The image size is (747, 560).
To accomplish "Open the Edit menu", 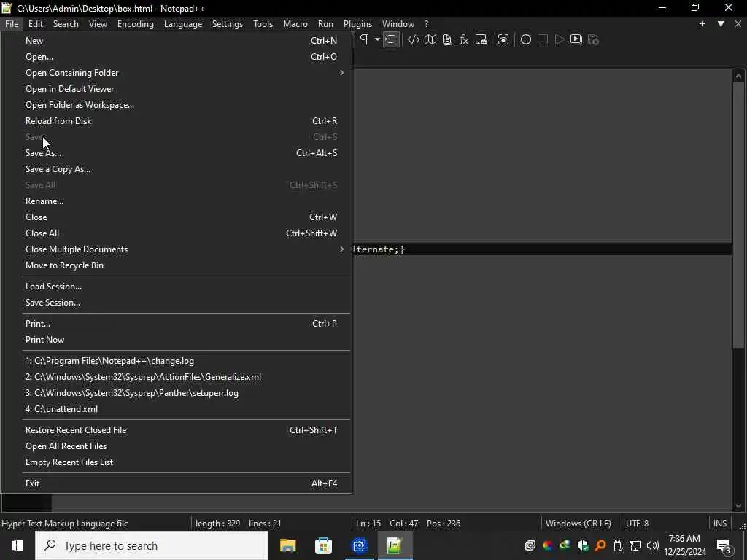I will (36, 24).
